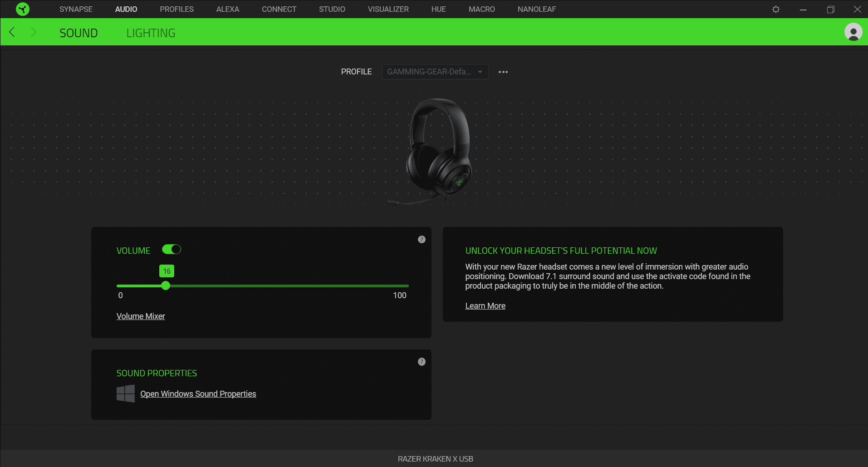Go to the CONNECT tab
Image resolution: width=868 pixels, height=467 pixels.
coord(279,9)
